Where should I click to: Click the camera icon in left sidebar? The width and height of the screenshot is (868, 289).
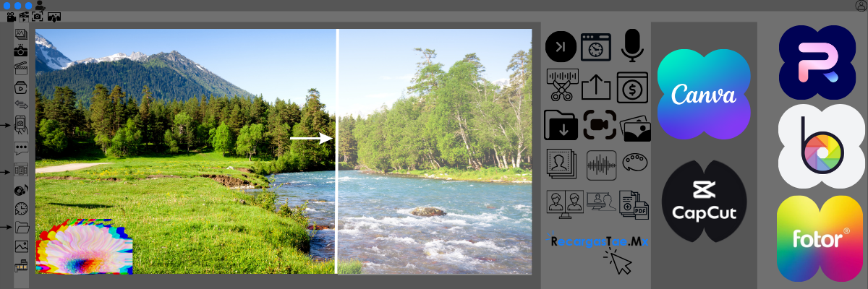[x=21, y=51]
